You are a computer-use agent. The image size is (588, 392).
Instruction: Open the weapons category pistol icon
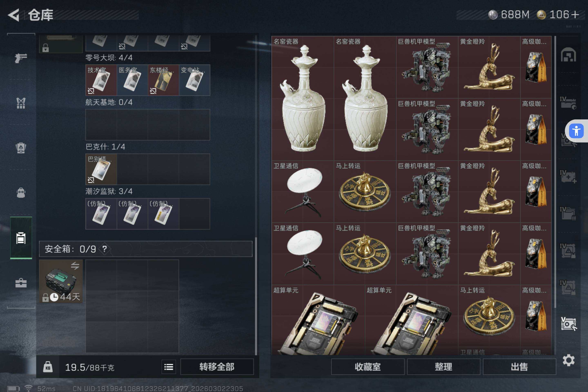coord(21,58)
